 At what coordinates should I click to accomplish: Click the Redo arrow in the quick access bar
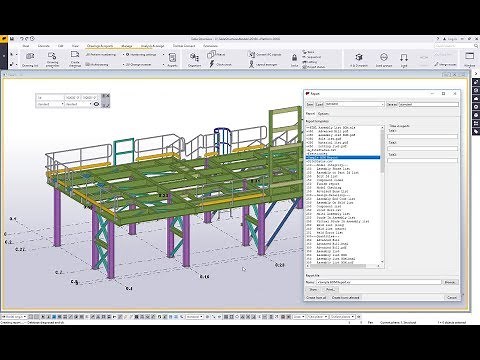[27, 39]
